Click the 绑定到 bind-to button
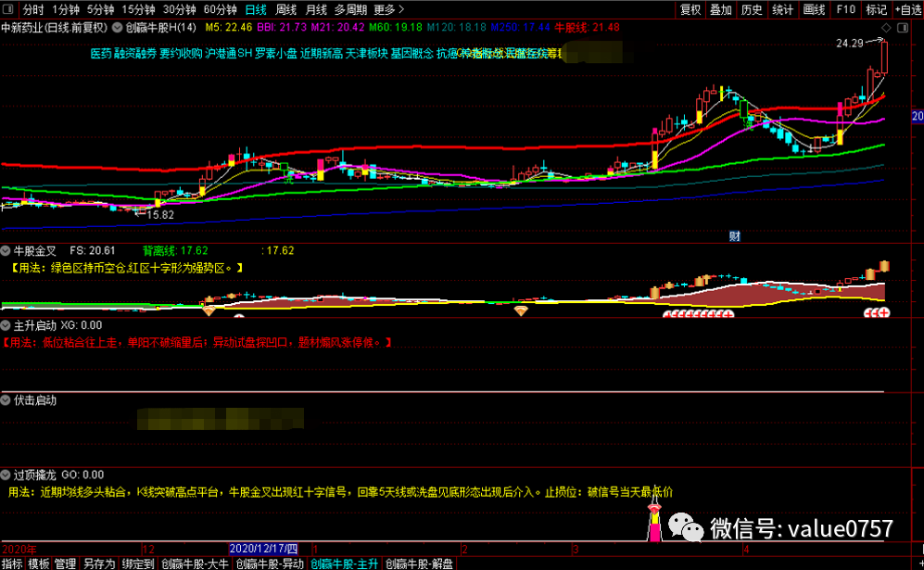 tap(138, 564)
